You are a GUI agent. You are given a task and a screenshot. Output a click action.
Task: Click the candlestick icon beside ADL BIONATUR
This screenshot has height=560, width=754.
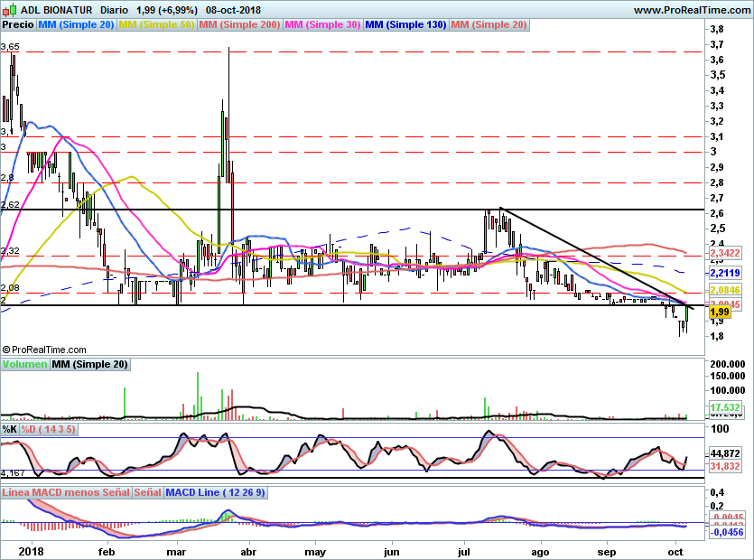(x=10, y=10)
